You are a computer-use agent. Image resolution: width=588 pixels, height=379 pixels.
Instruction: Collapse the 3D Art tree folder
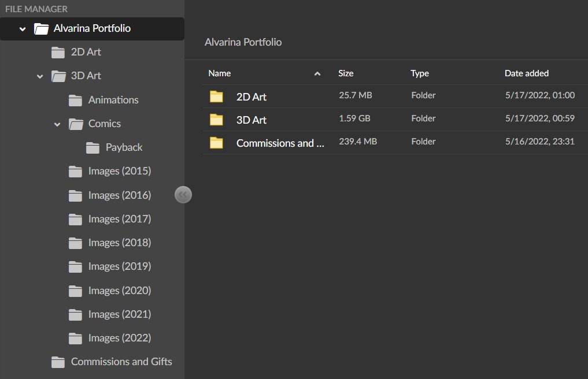tap(40, 76)
